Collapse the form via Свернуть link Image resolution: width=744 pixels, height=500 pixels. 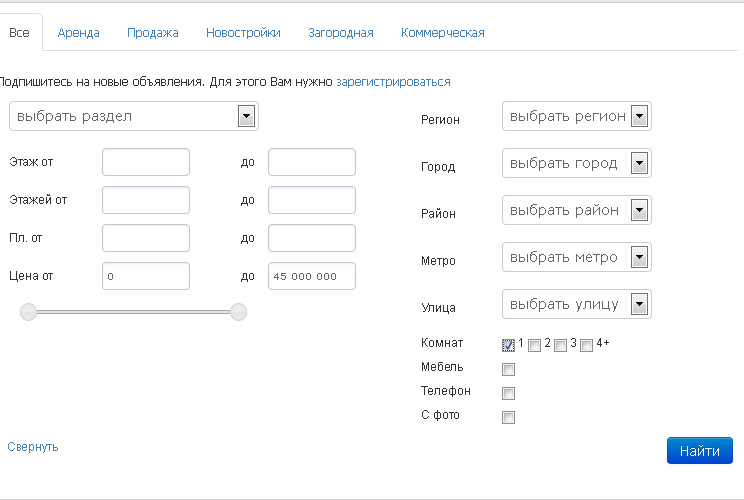33,447
